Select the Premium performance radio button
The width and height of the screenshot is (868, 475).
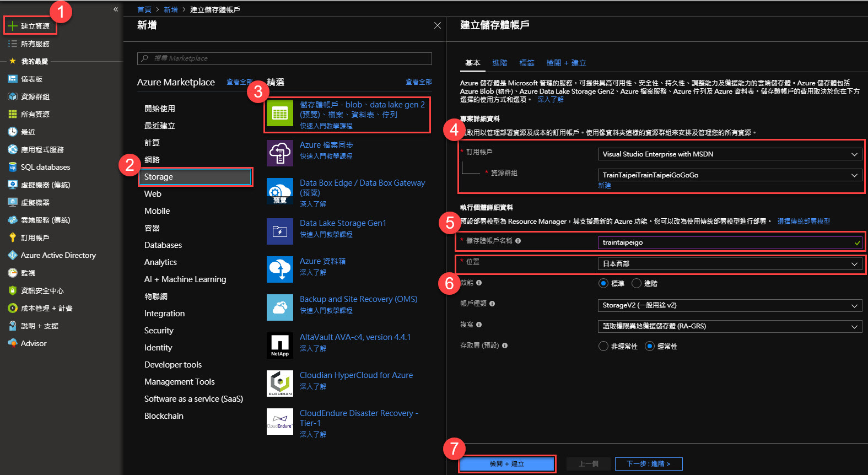(x=637, y=283)
